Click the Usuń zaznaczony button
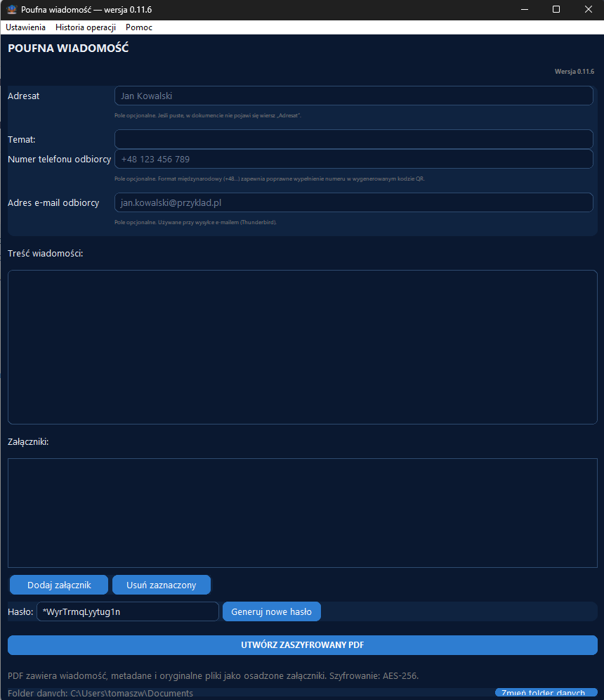 point(162,585)
